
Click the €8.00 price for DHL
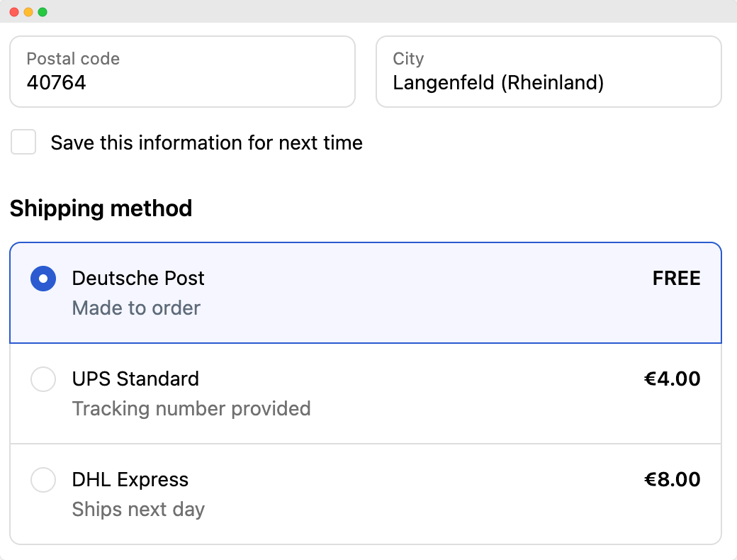pos(672,480)
